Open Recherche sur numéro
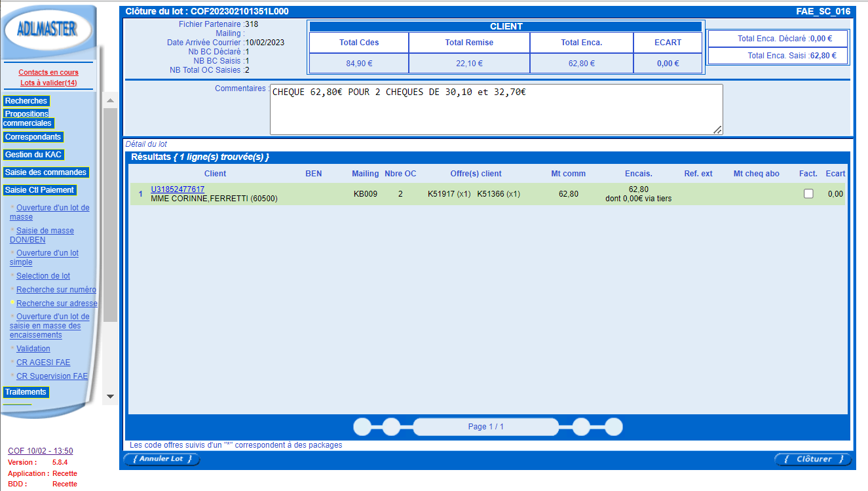868x491 pixels. [x=56, y=290]
